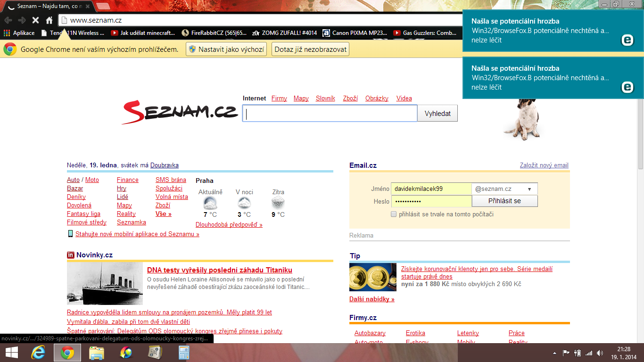Click the Heslo password field
This screenshot has height=362, width=644.
point(431,201)
